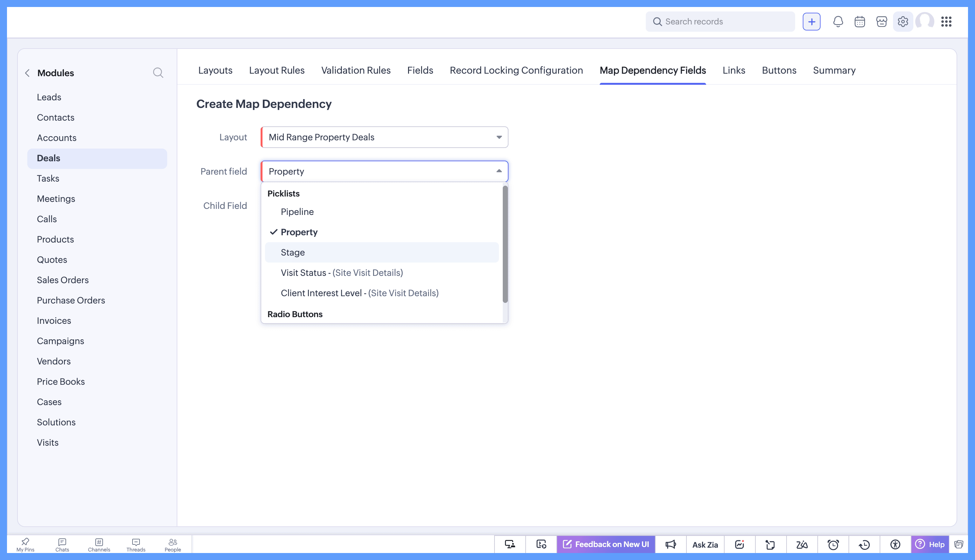
Task: Open the apps grid launcher icon
Action: [x=946, y=22]
